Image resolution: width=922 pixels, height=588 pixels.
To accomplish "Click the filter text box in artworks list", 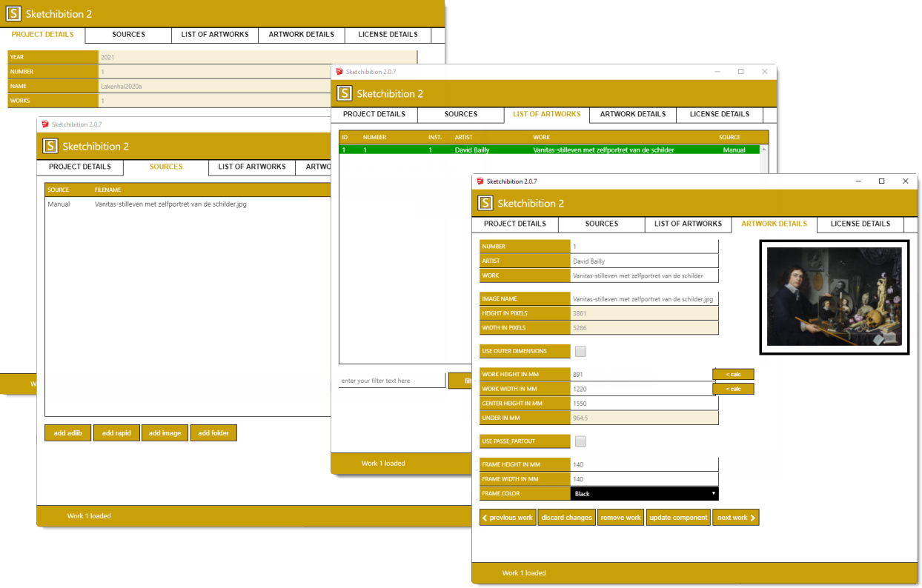I will pos(392,381).
